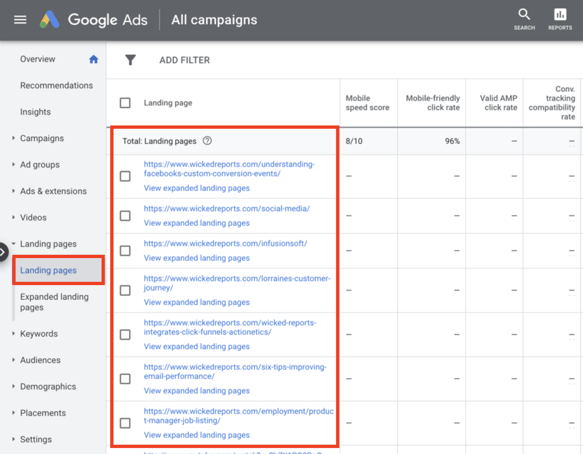Click the Overview home icon
This screenshot has height=454, width=583.
coord(94,59)
